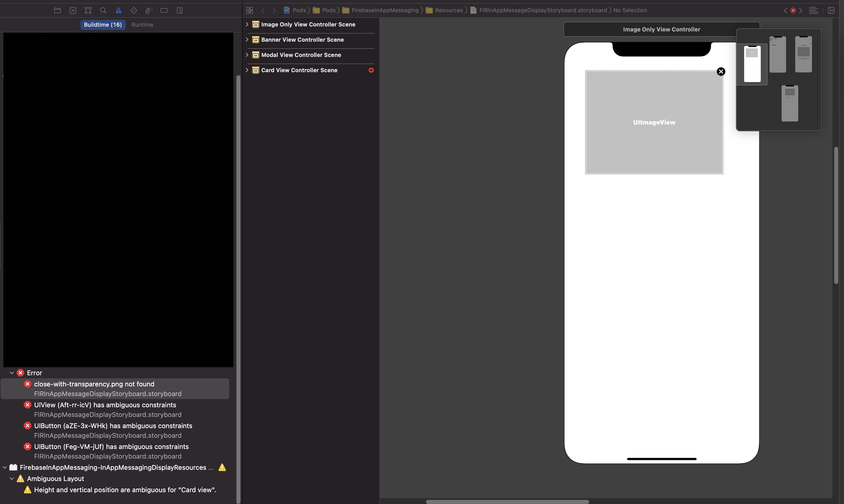Image resolution: width=844 pixels, height=504 pixels.
Task: Click the red error indicator beside Card View Controller Scene
Action: click(x=371, y=70)
